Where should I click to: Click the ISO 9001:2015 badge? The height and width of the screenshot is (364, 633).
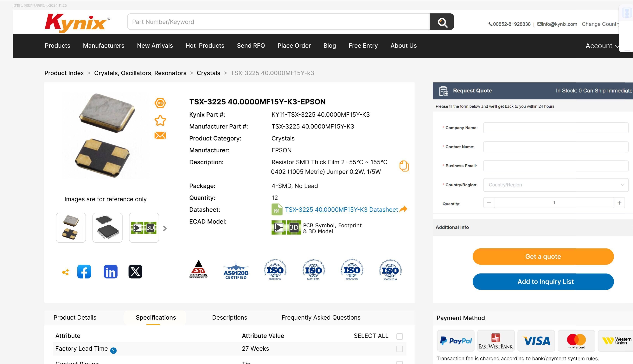(275, 269)
